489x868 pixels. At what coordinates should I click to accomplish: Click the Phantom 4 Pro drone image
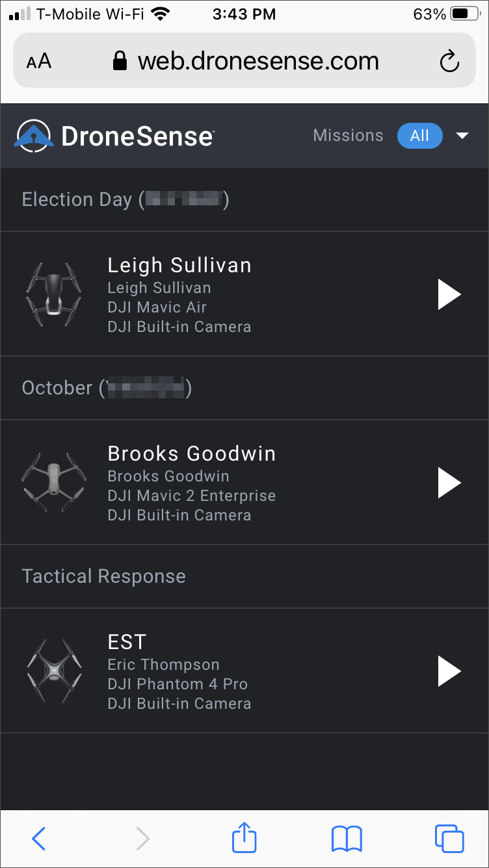point(54,670)
